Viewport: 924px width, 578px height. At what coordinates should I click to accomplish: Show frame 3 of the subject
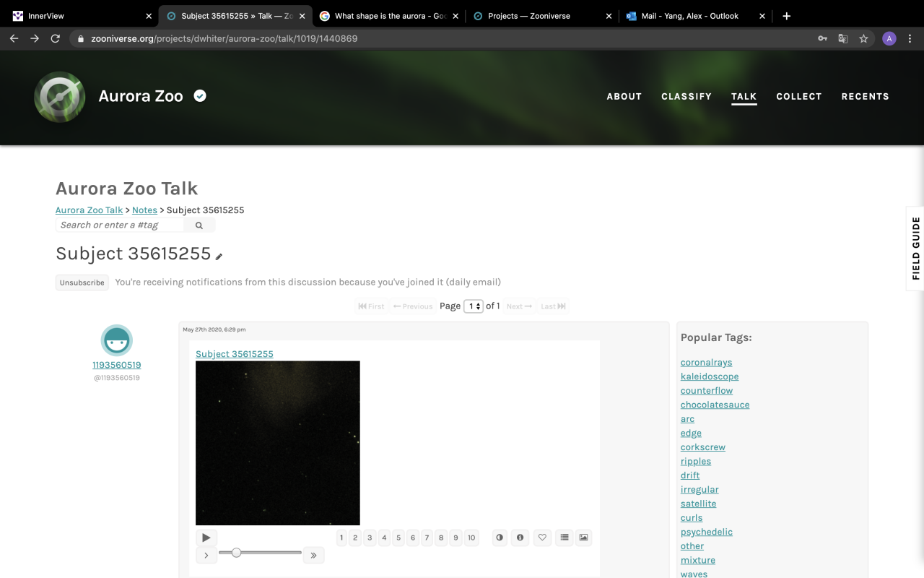[370, 538]
